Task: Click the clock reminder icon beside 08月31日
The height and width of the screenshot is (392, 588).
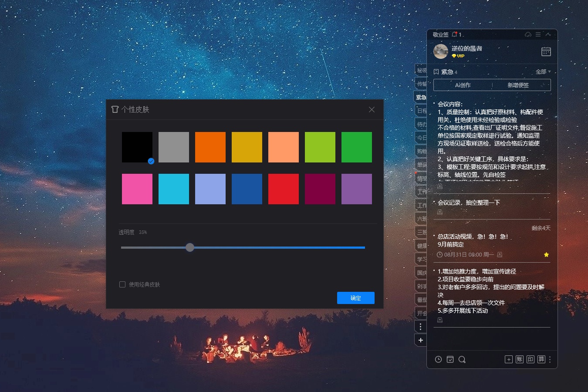Action: [440, 254]
